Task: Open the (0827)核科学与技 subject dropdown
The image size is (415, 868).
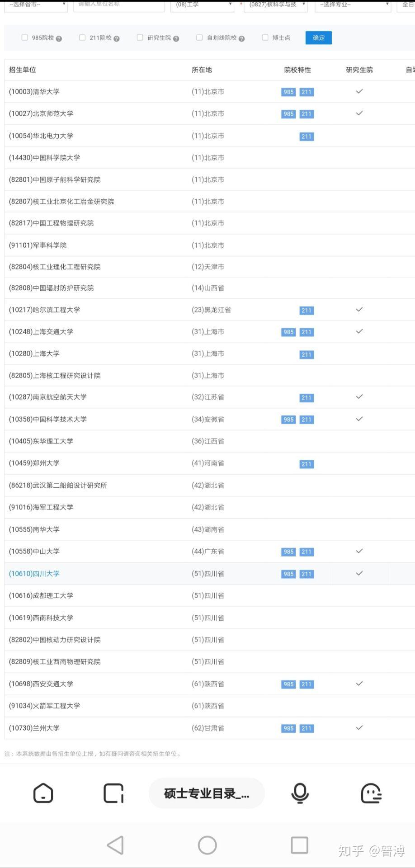Action: coord(275,5)
